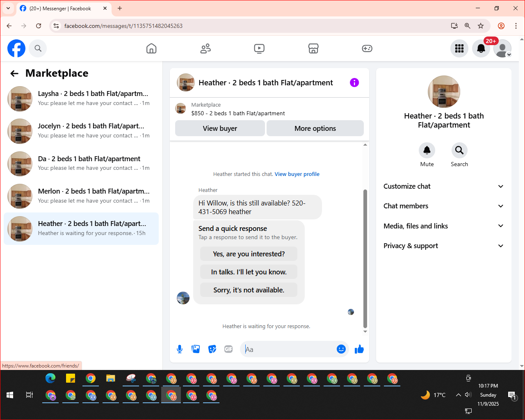Viewport: 525px width, 420px height.
Task: Show hidden system tray icons
Action: pyautogui.click(x=458, y=395)
